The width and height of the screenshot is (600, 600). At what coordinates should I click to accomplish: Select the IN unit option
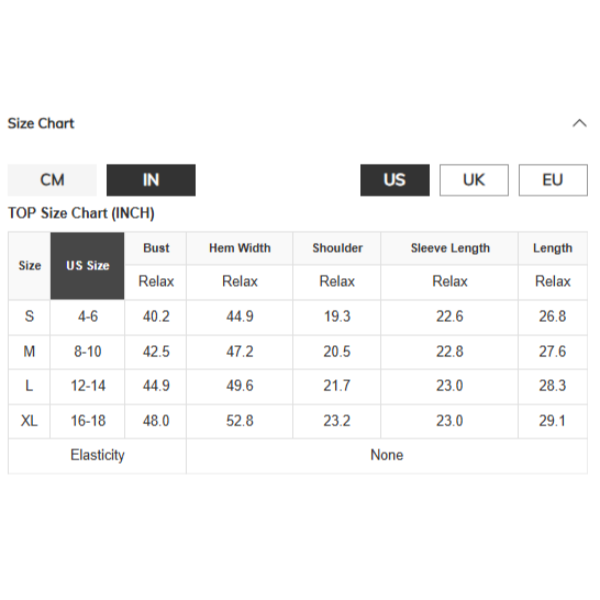tap(151, 180)
